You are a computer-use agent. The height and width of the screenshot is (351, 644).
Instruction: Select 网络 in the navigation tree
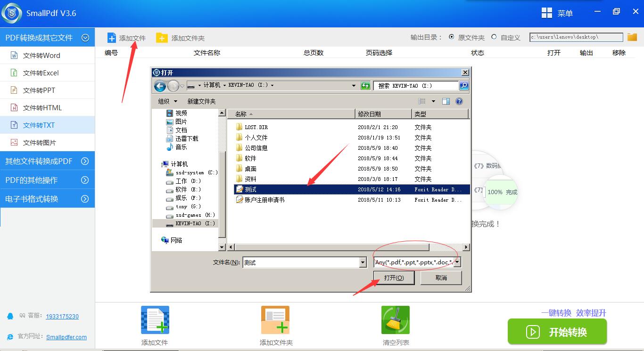point(172,240)
